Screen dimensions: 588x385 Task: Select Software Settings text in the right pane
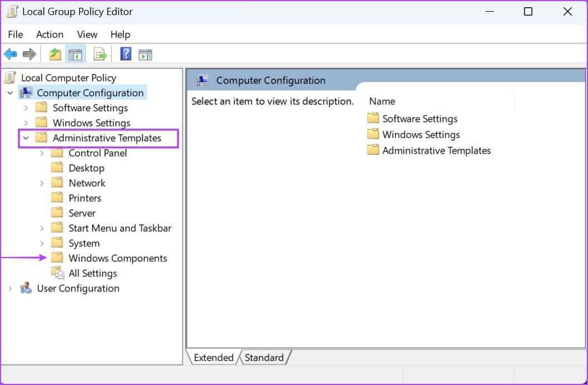point(419,119)
